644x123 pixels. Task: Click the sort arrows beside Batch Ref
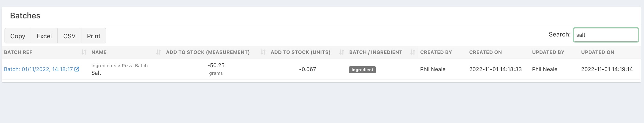(84, 52)
